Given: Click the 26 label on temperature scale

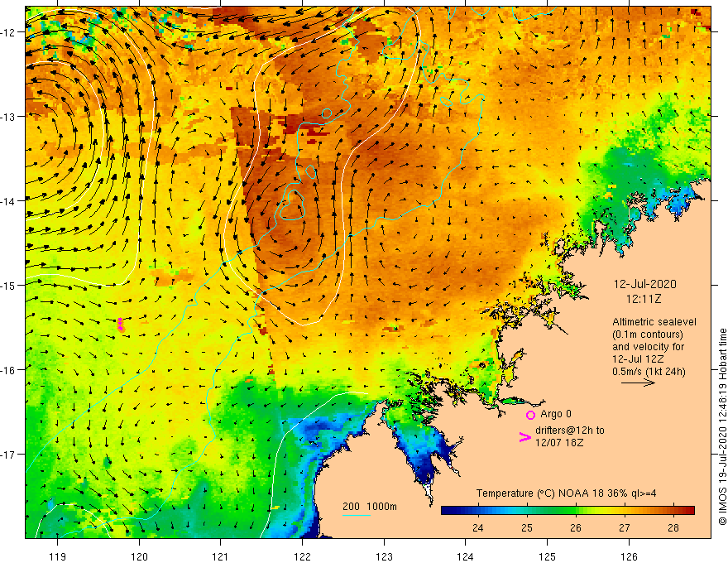Looking at the screenshot, I should coord(576,527).
